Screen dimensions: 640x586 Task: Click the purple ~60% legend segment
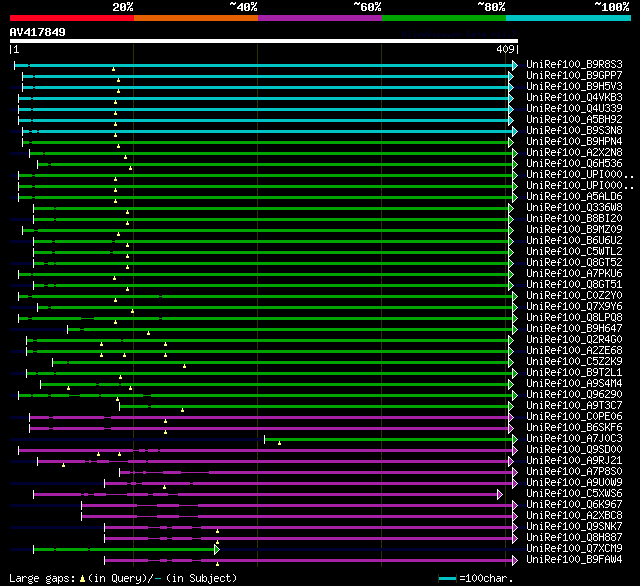pos(320,18)
